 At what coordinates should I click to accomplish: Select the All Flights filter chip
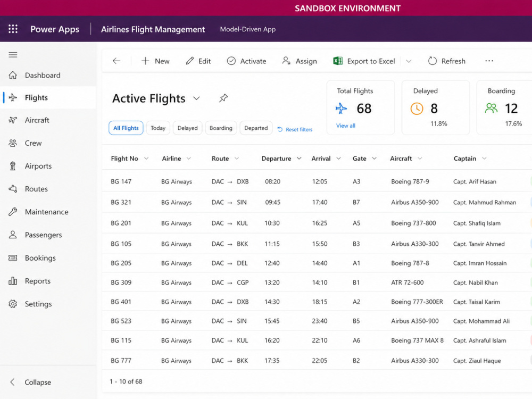tap(126, 128)
